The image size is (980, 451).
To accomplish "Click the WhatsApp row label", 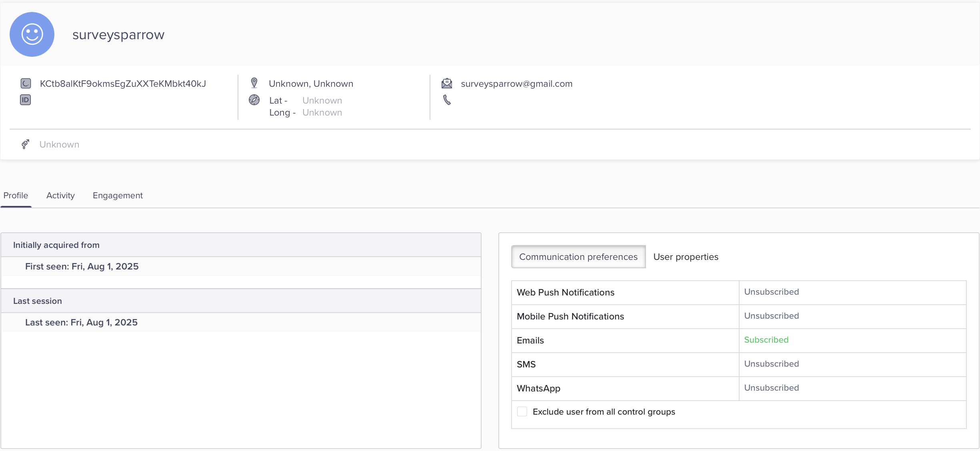I will pos(538,388).
